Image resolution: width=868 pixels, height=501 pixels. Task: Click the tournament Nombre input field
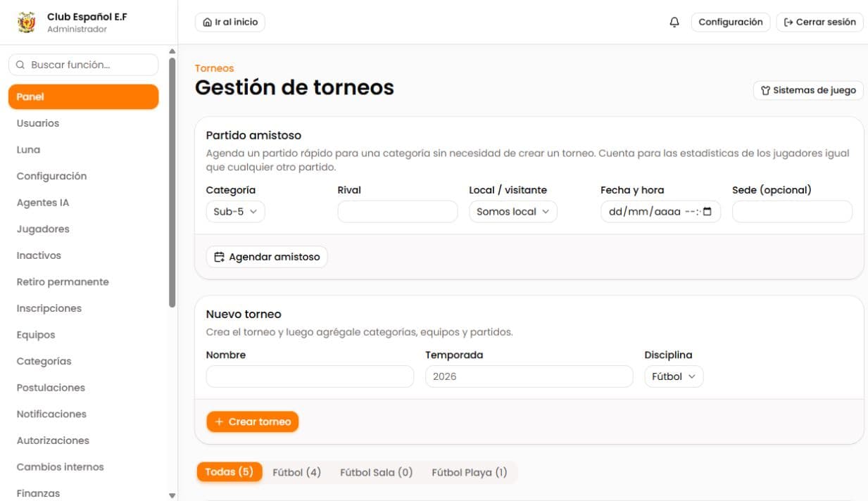pos(310,376)
